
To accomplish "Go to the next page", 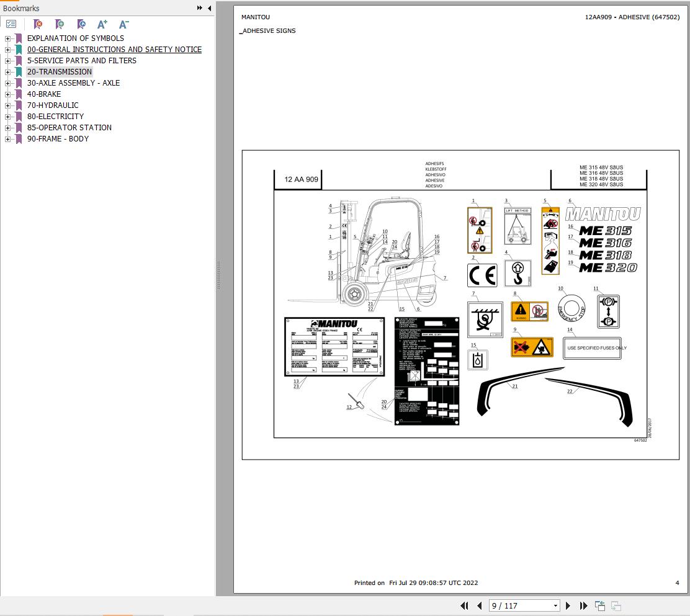I will (x=568, y=606).
